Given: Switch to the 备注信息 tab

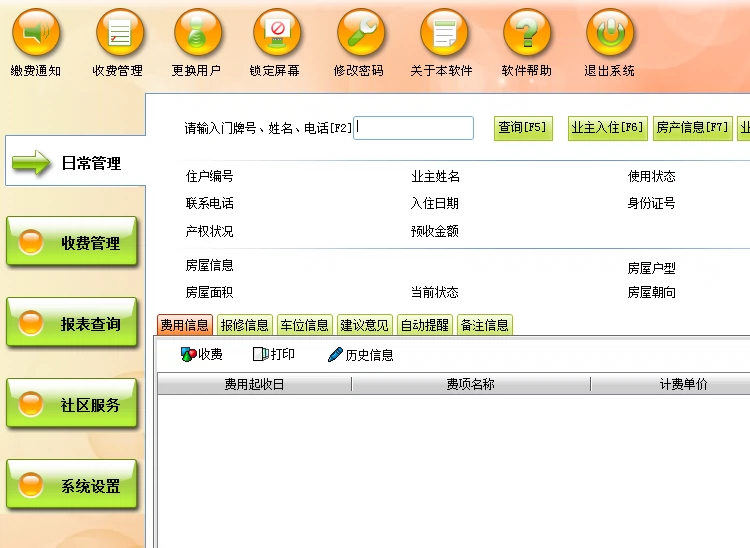Looking at the screenshot, I should coord(485,325).
